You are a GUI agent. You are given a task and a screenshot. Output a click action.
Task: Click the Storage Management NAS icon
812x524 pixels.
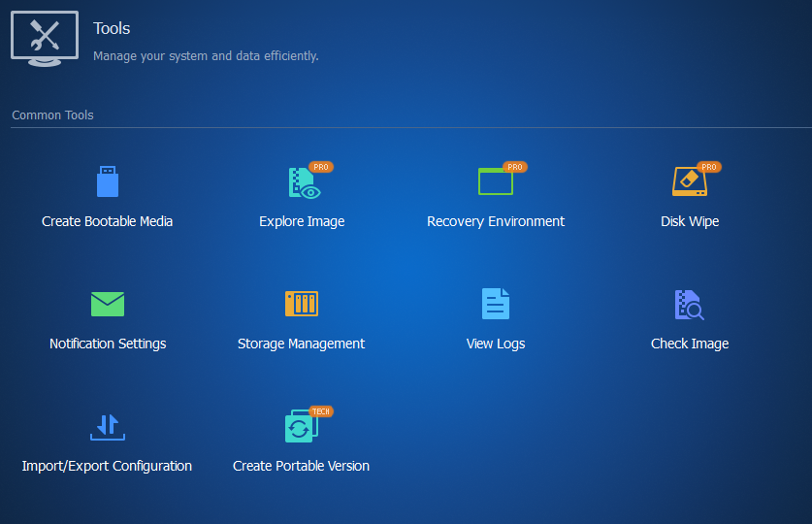click(x=302, y=304)
